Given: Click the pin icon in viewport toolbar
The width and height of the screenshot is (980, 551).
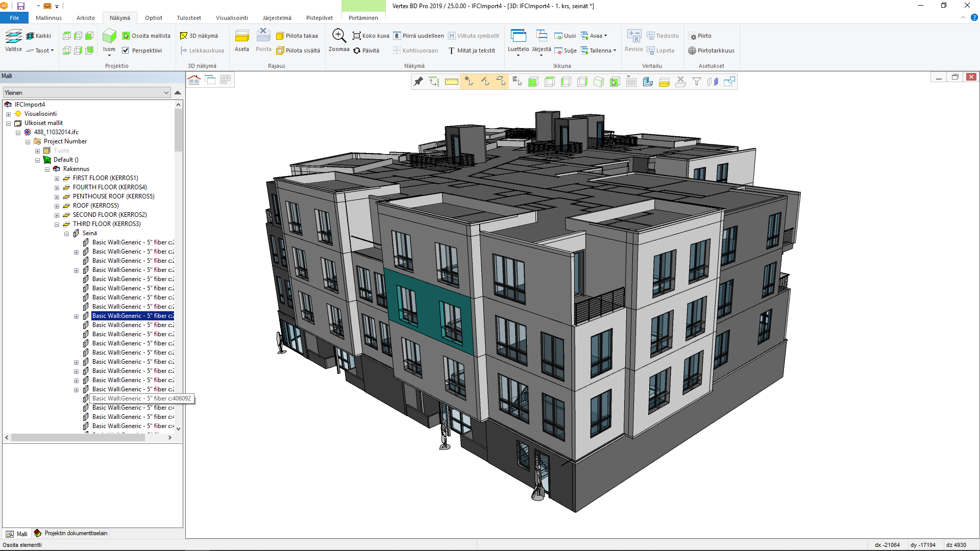Looking at the screenshot, I should tap(418, 82).
